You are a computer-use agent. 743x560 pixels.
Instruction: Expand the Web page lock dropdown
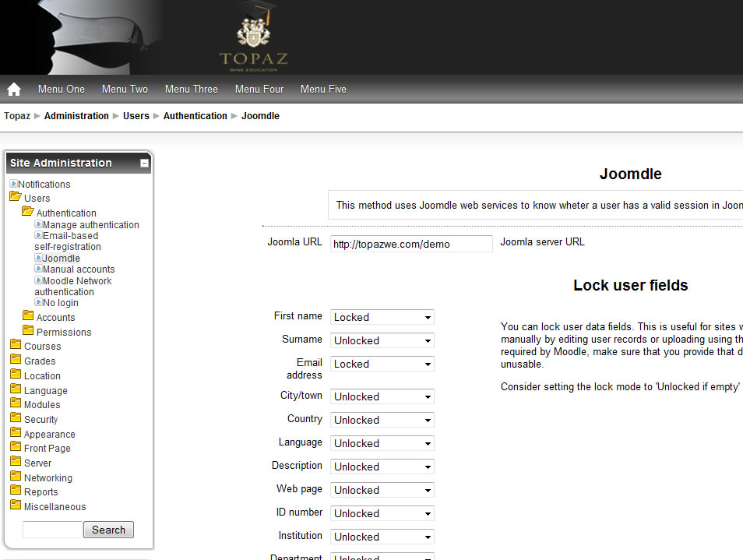click(382, 490)
